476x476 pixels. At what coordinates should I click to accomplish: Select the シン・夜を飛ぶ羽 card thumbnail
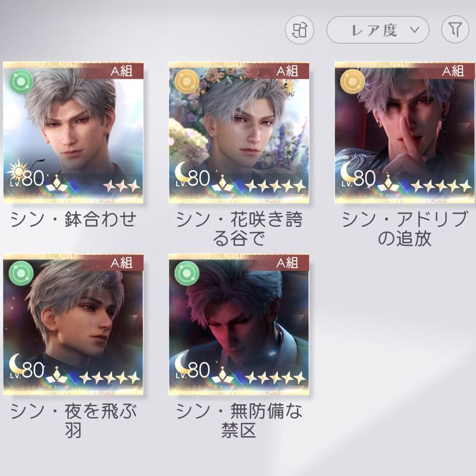tap(73, 324)
